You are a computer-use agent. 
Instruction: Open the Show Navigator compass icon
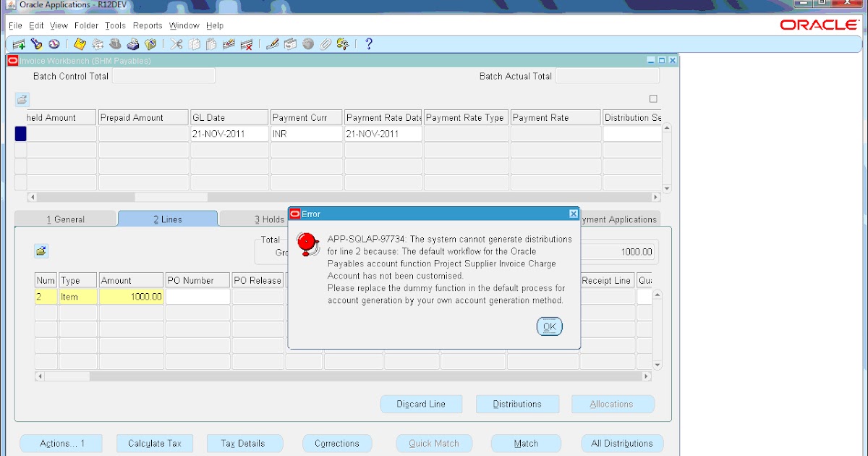click(54, 44)
